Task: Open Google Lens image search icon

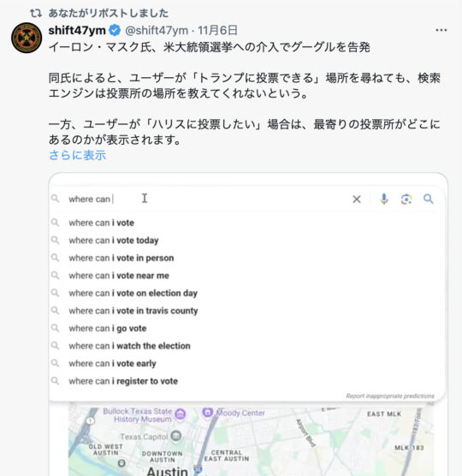Action: point(406,199)
